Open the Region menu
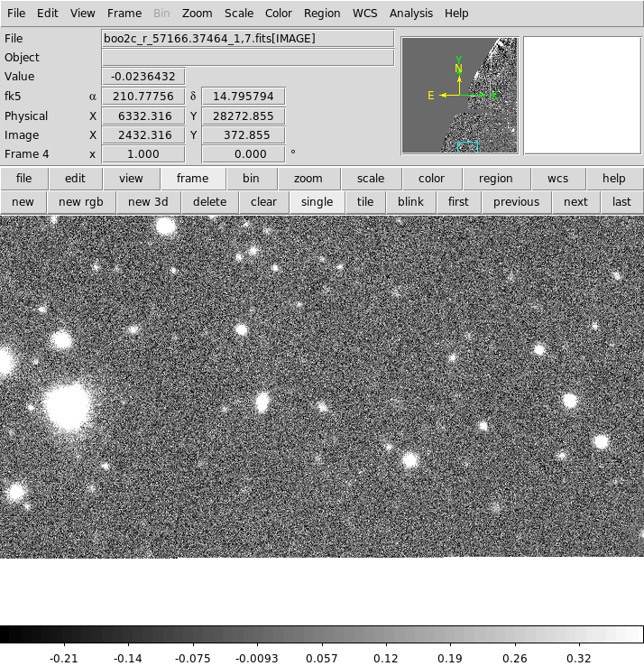 pyautogui.click(x=322, y=14)
